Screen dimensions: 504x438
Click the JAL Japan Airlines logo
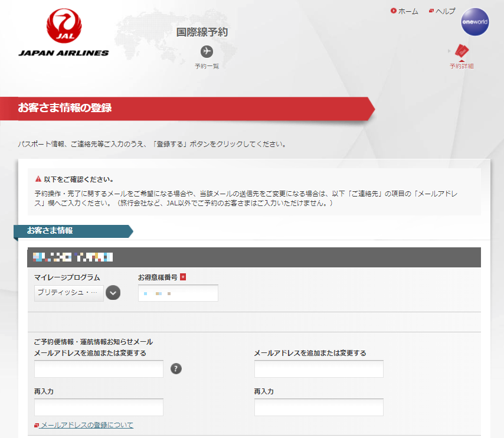pos(64,34)
